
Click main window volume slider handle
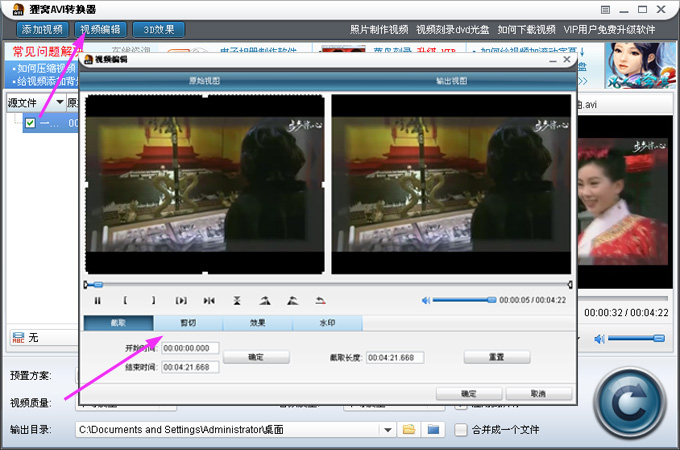659,338
